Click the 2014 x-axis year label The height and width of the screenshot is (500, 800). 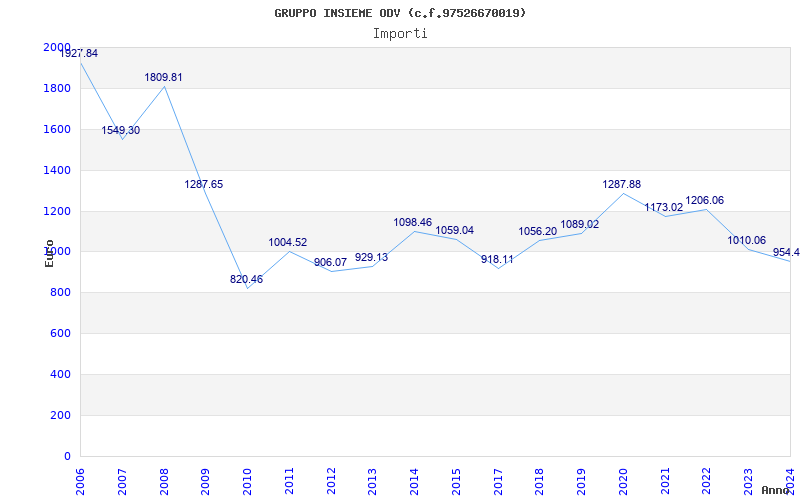click(415, 482)
